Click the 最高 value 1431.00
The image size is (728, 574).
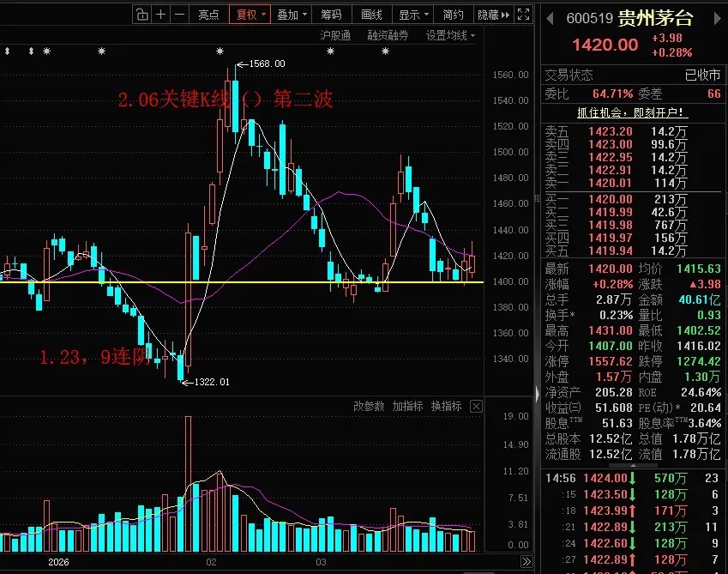610,330
